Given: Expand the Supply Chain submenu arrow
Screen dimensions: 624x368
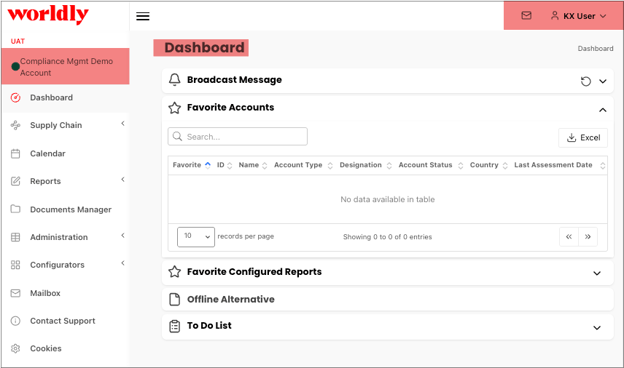Looking at the screenshot, I should (x=123, y=123).
